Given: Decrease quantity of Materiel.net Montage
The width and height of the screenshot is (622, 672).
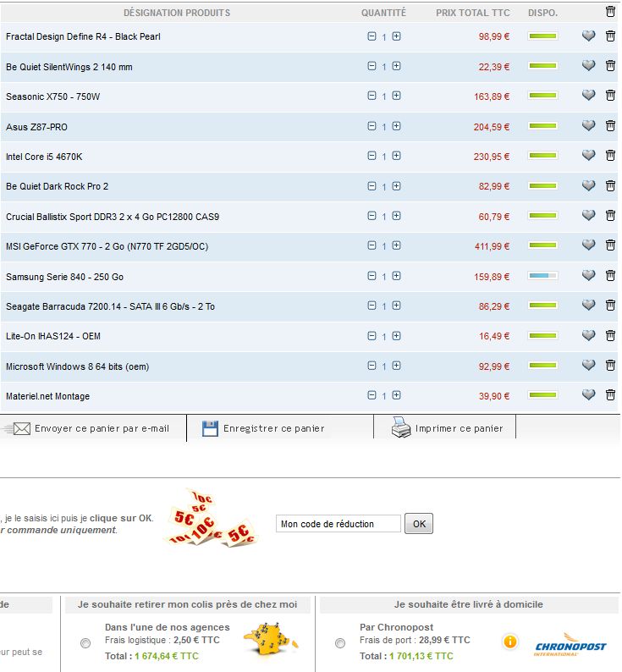Looking at the screenshot, I should 372,394.
